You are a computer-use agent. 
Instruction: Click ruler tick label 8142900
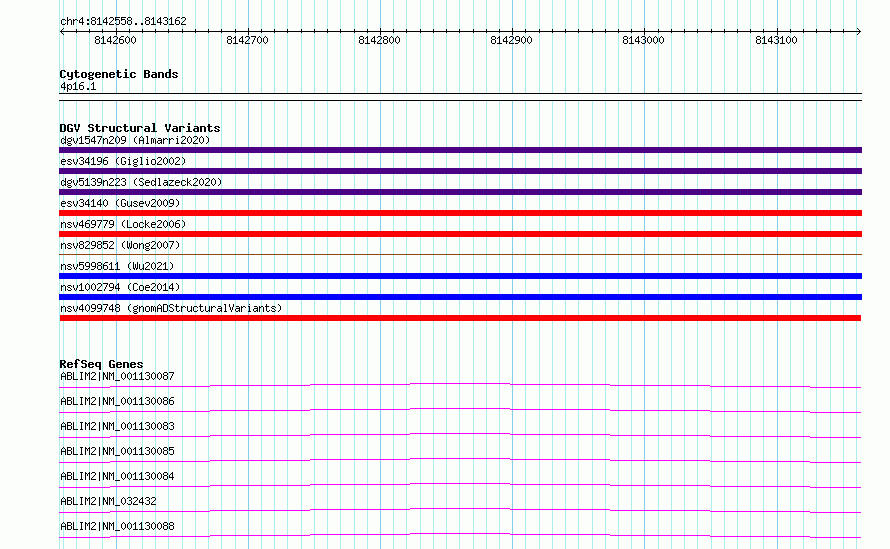pos(511,40)
